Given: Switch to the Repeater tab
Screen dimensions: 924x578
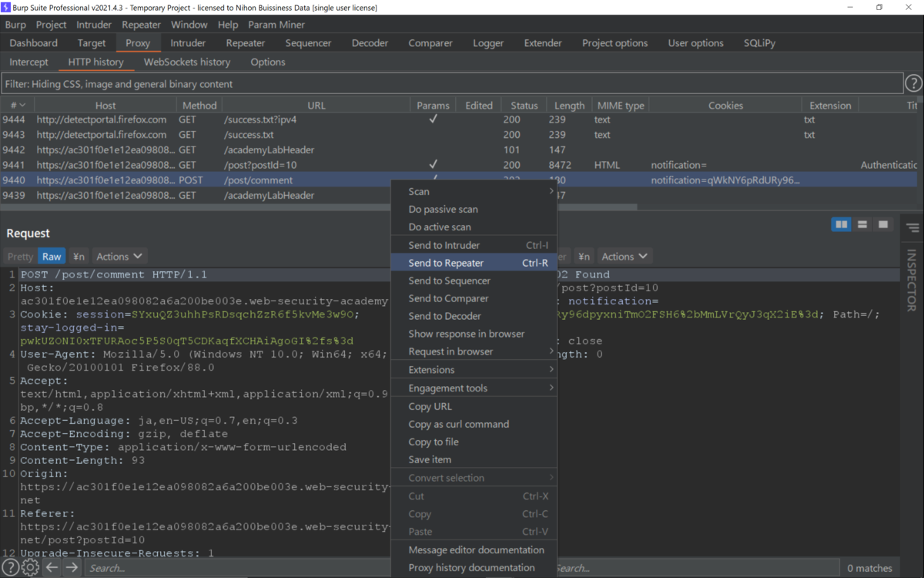Looking at the screenshot, I should (246, 43).
